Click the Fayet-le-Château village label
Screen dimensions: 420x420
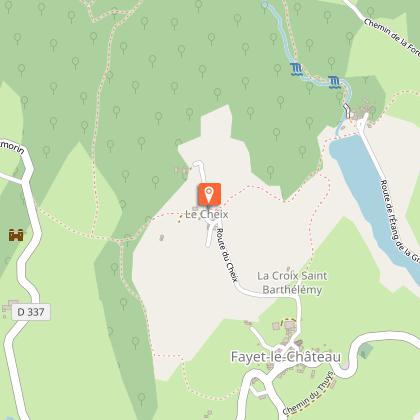coord(286,357)
